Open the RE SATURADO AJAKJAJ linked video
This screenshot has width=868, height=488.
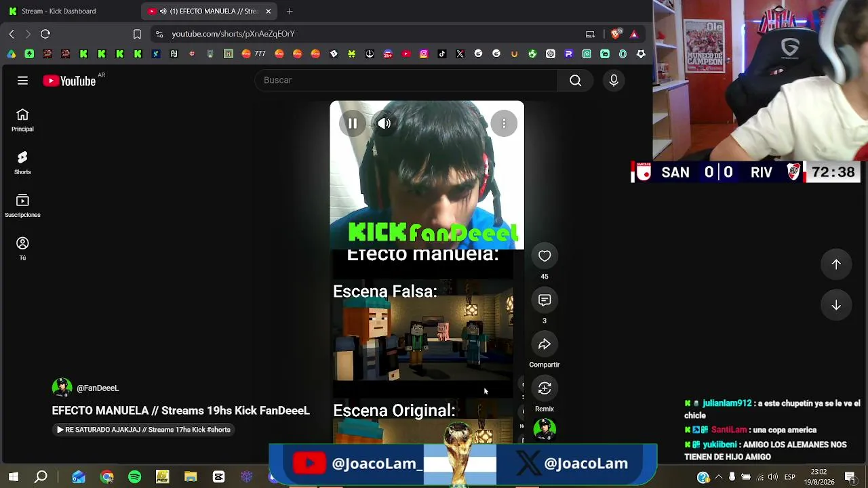tap(143, 430)
